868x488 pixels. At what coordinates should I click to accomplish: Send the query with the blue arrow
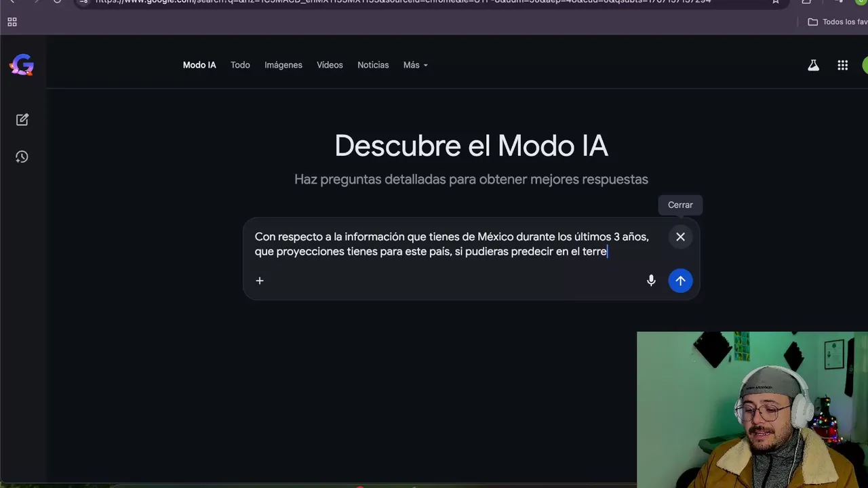[x=680, y=281]
